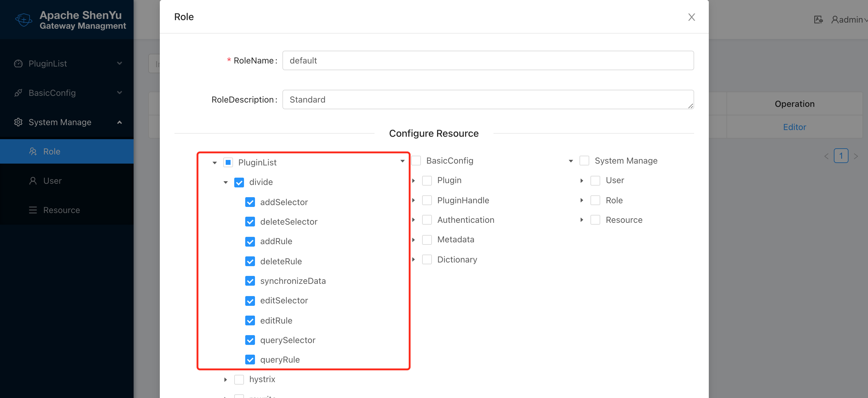Click into the RoleName input field
Viewport: 868px width, 398px height.
(488, 60)
